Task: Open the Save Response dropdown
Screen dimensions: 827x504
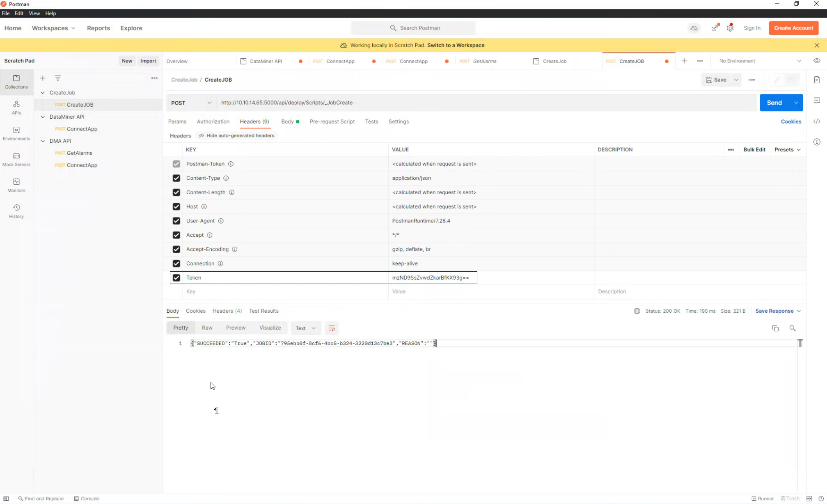Action: [778, 311]
